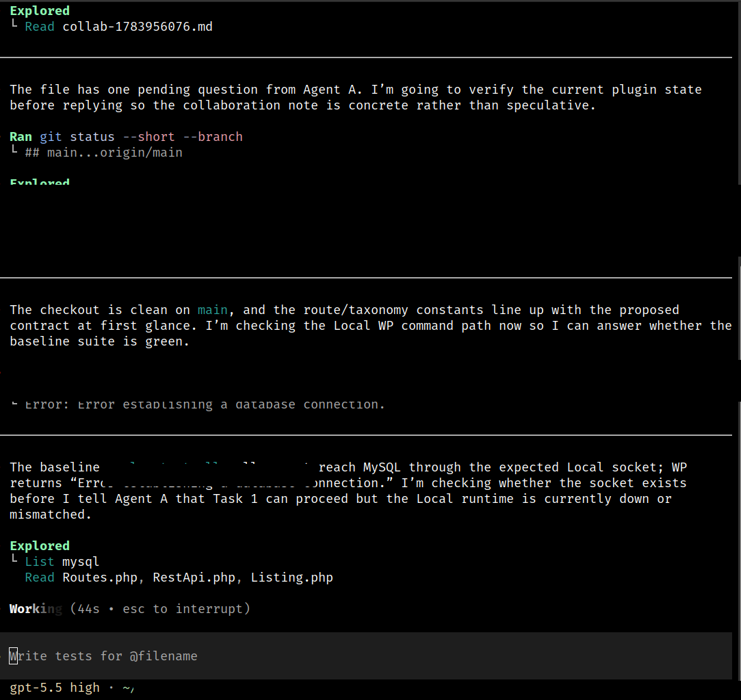Click the 'List' label before mysql
The width and height of the screenshot is (741, 700).
(x=40, y=562)
